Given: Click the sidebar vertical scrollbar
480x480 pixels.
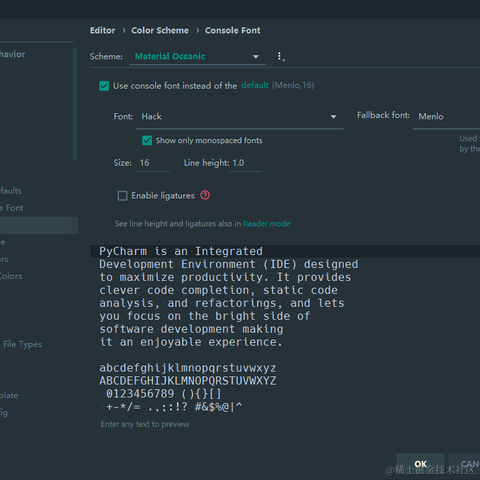Looking at the screenshot, I should pyautogui.click(x=75, y=104).
